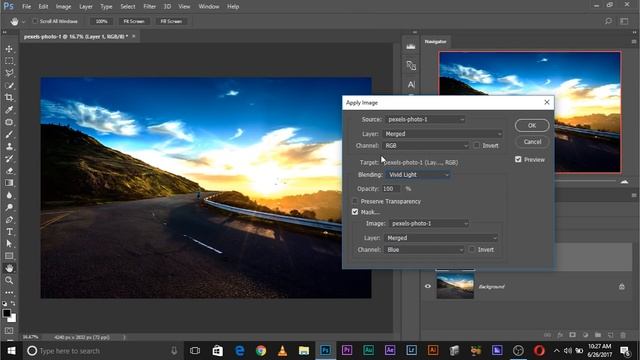Create new group folder icon in Layers
The height and width of the screenshot is (360, 640).
pyautogui.click(x=598, y=335)
